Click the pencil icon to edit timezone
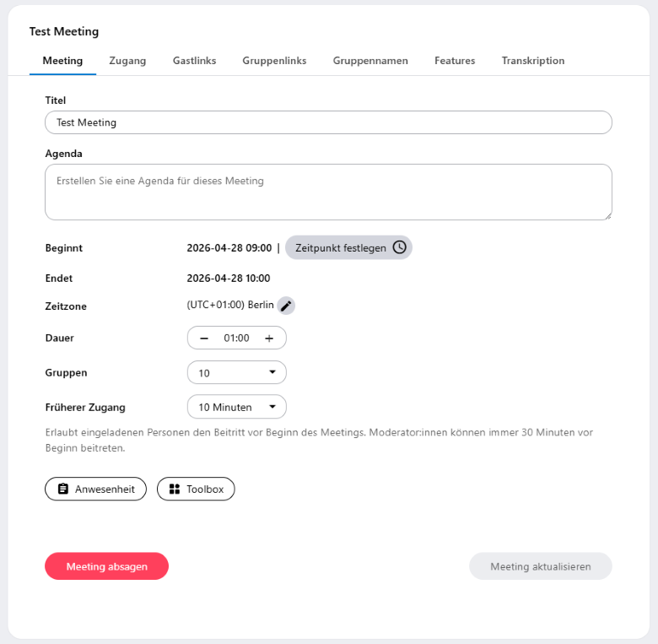Viewport: 658px width, 644px height. click(286, 306)
